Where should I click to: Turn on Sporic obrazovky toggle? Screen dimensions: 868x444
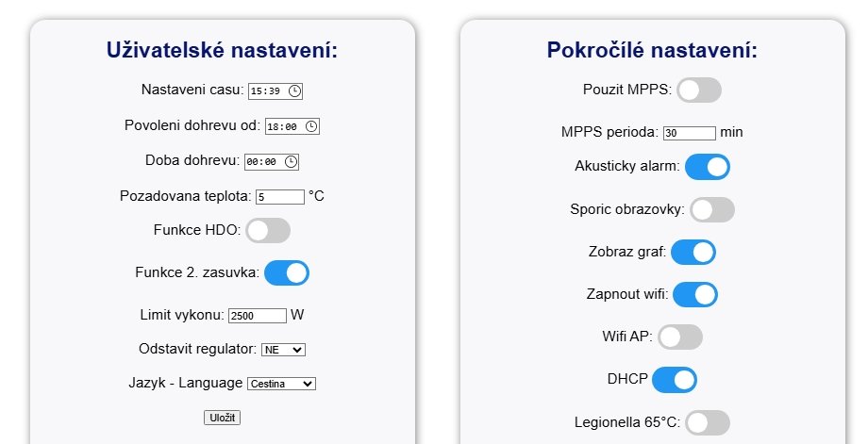712,209
